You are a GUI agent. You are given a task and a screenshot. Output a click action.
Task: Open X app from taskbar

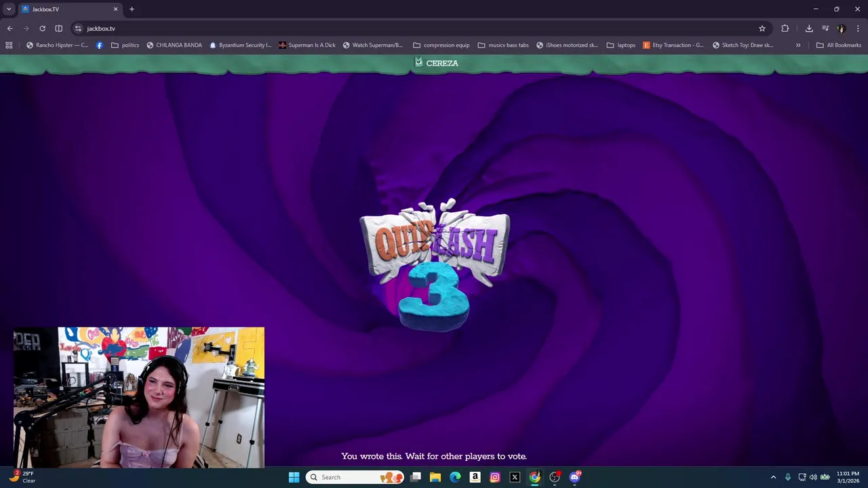click(515, 477)
